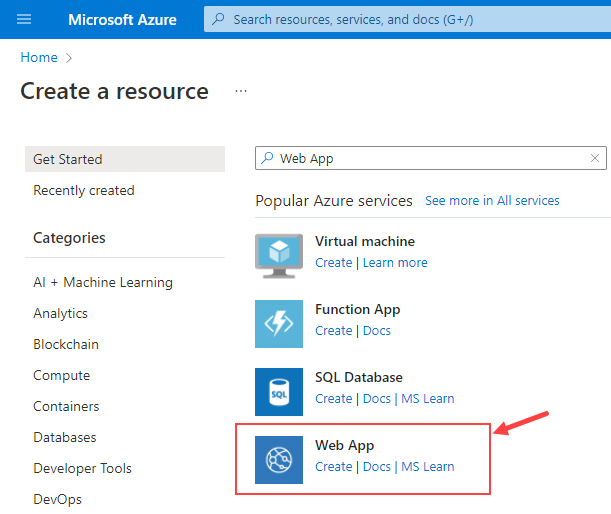This screenshot has width=611, height=514.
Task: Open SQL Database MS Learn link
Action: [x=428, y=399]
